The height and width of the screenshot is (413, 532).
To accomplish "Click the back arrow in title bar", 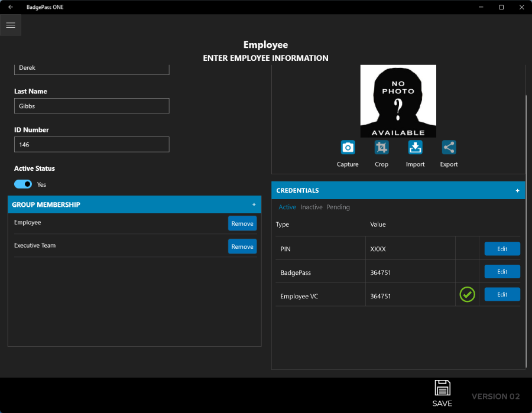I will click(x=11, y=7).
